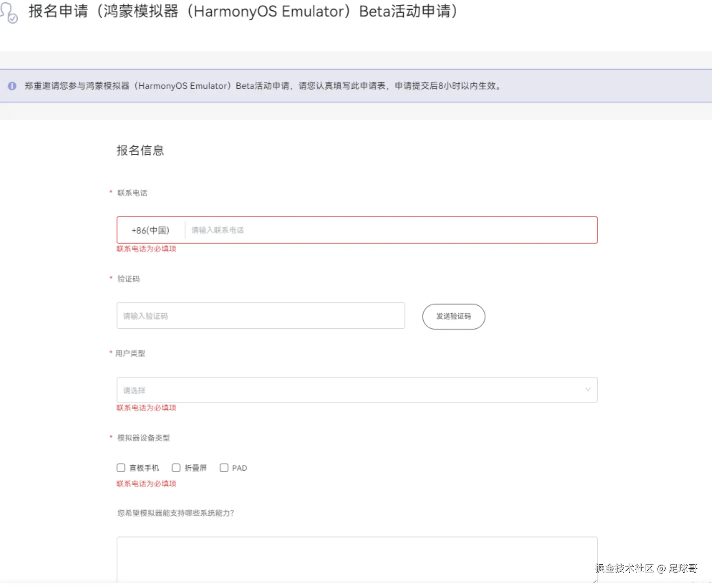The height and width of the screenshot is (588, 712).
Task: Click the error message under the phone field
Action: click(x=146, y=249)
